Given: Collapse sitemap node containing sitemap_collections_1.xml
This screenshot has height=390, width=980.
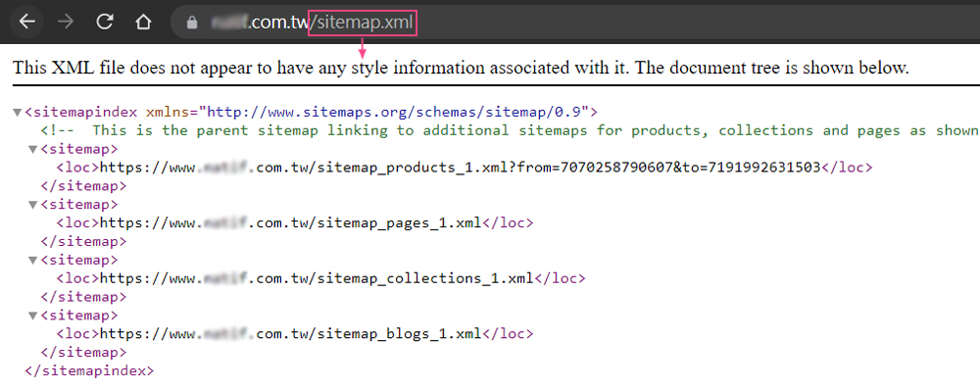Looking at the screenshot, I should pos(32,260).
